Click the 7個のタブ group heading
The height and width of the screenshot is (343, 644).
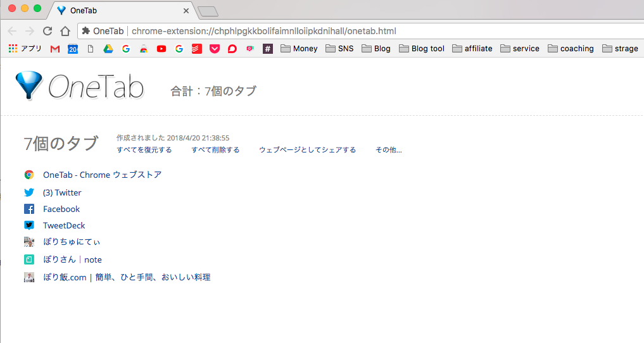point(61,144)
